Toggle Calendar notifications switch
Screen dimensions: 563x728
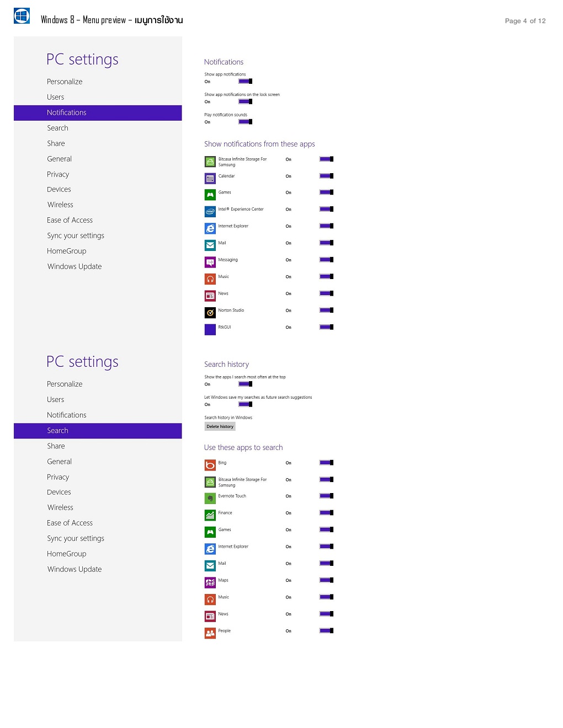[x=327, y=176]
